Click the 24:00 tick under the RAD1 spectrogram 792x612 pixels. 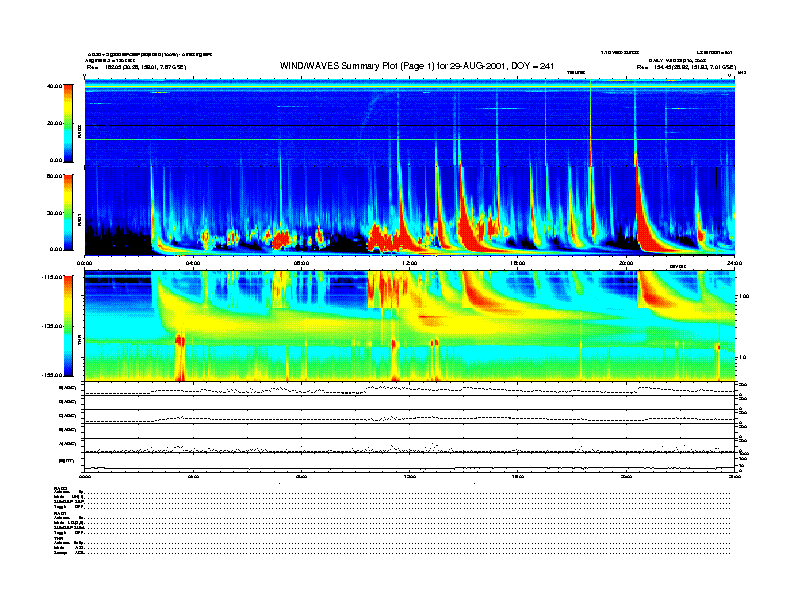point(734,263)
